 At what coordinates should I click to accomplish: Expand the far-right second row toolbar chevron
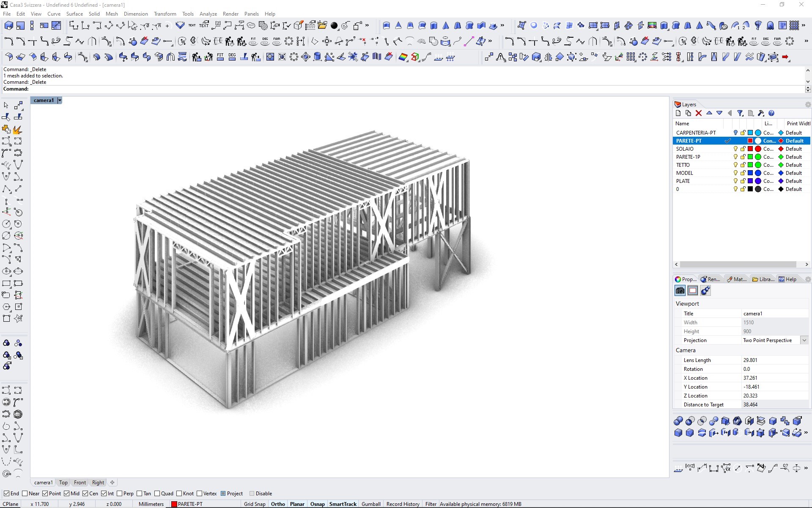[x=806, y=41]
